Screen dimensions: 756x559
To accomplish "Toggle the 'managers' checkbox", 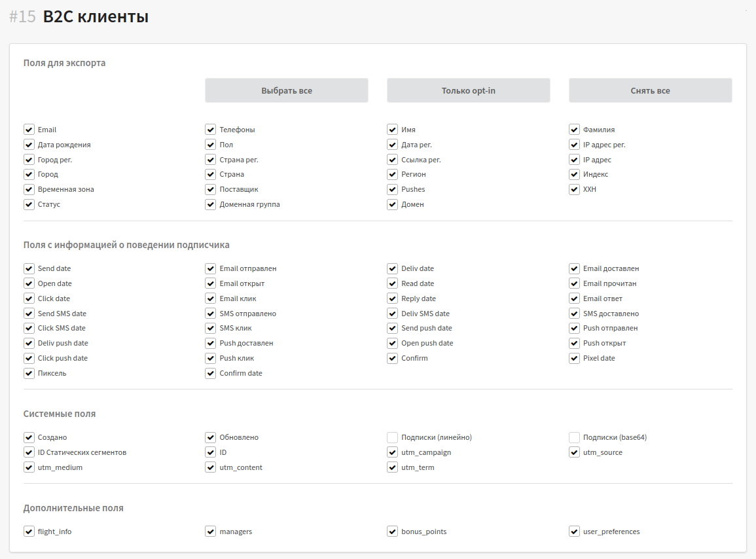I will [x=210, y=532].
